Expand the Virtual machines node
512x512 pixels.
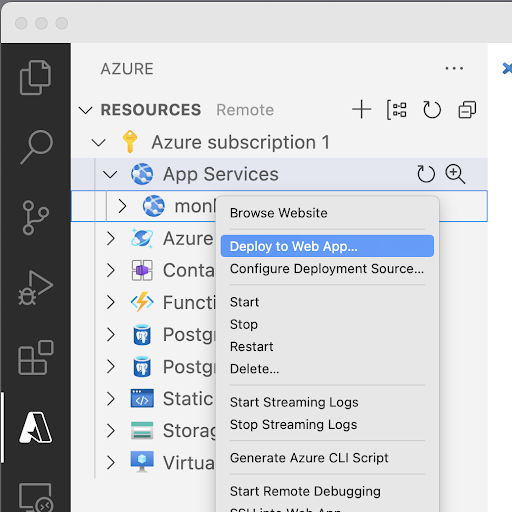(x=110, y=462)
